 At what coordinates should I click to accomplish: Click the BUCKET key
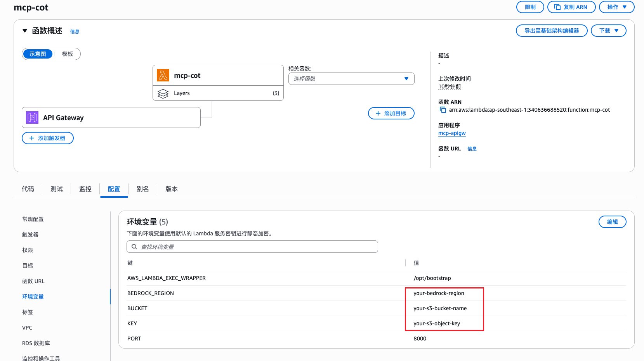point(137,308)
